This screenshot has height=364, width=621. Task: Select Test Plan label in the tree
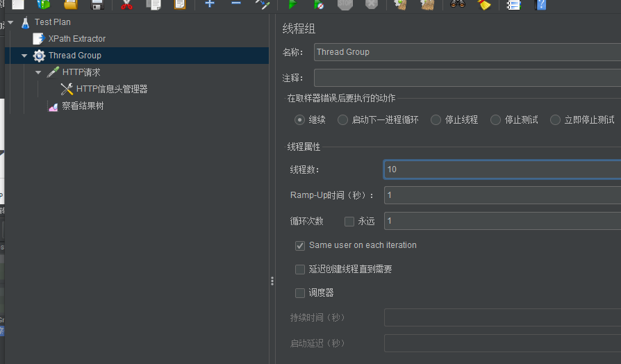(52, 22)
